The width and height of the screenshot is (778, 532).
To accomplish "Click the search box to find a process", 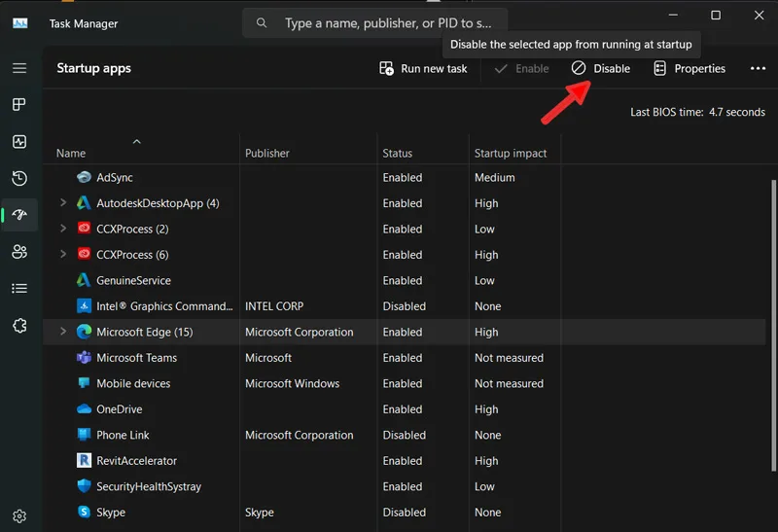I will coord(374,22).
